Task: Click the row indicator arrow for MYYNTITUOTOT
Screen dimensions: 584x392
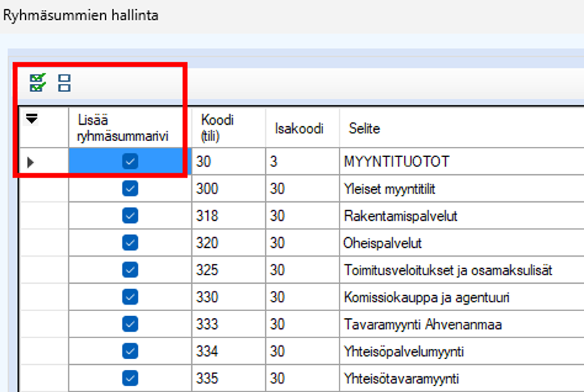Action: tap(30, 163)
